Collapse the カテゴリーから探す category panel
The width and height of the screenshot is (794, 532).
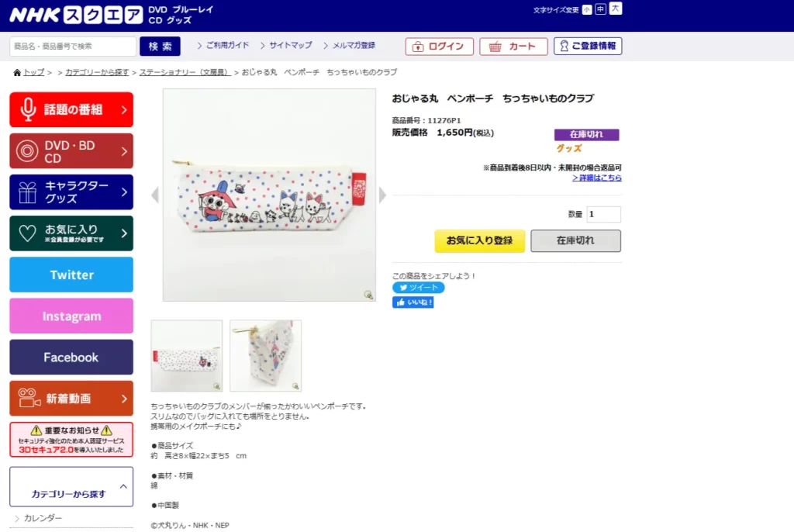click(x=123, y=487)
